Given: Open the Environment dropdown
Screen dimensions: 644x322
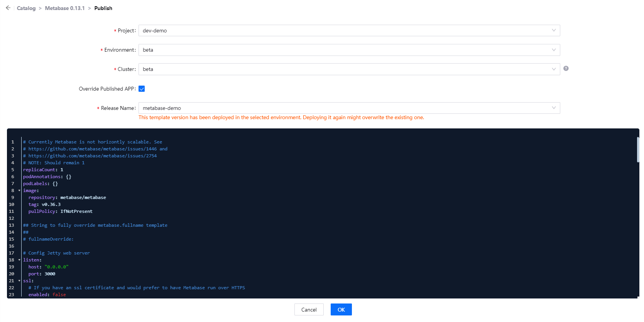Looking at the screenshot, I should tap(349, 50).
